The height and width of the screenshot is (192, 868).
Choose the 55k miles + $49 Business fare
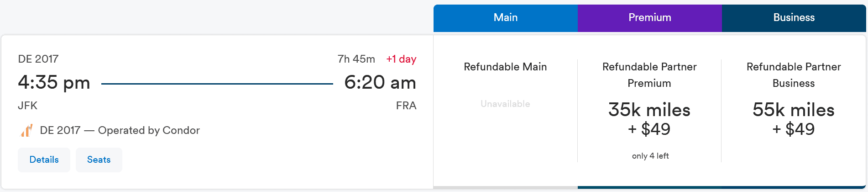click(793, 119)
